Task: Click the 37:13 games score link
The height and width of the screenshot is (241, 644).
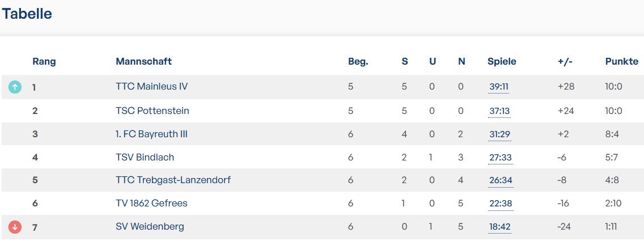Action: tap(499, 111)
